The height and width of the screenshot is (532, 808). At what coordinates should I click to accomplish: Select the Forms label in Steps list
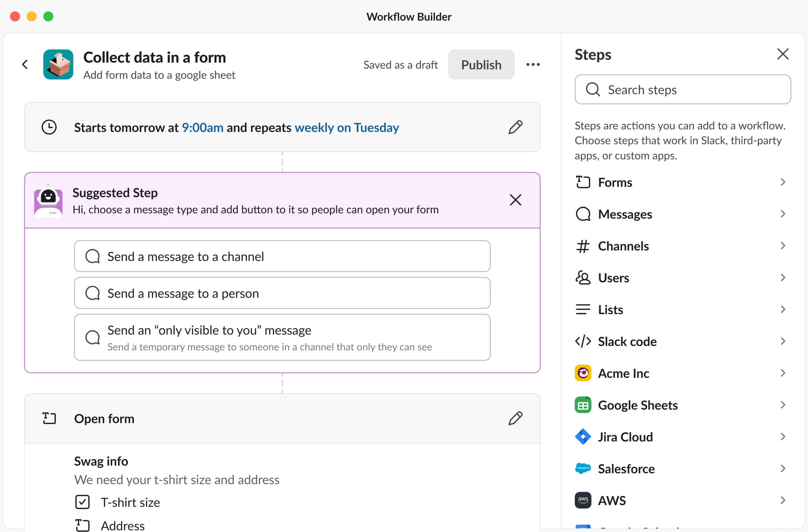(x=615, y=182)
